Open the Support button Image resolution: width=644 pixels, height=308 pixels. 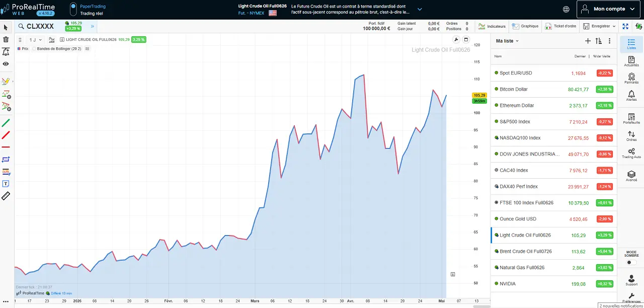coord(631,280)
